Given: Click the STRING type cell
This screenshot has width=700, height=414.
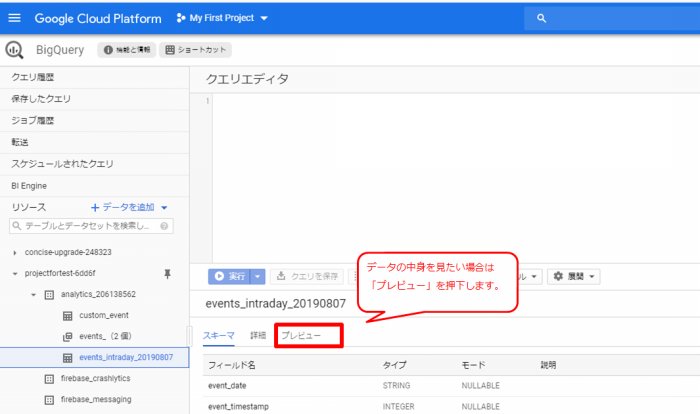Looking at the screenshot, I should pos(396,385).
